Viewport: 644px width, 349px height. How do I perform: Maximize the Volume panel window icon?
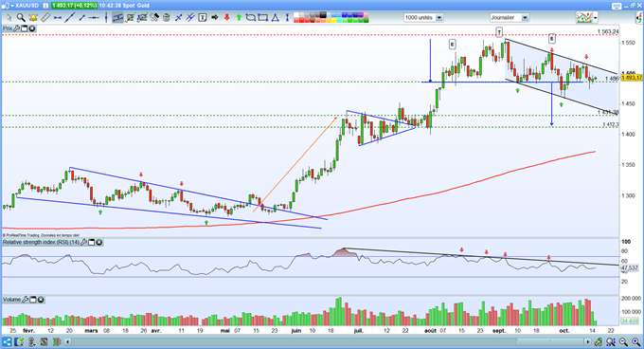tap(33, 300)
